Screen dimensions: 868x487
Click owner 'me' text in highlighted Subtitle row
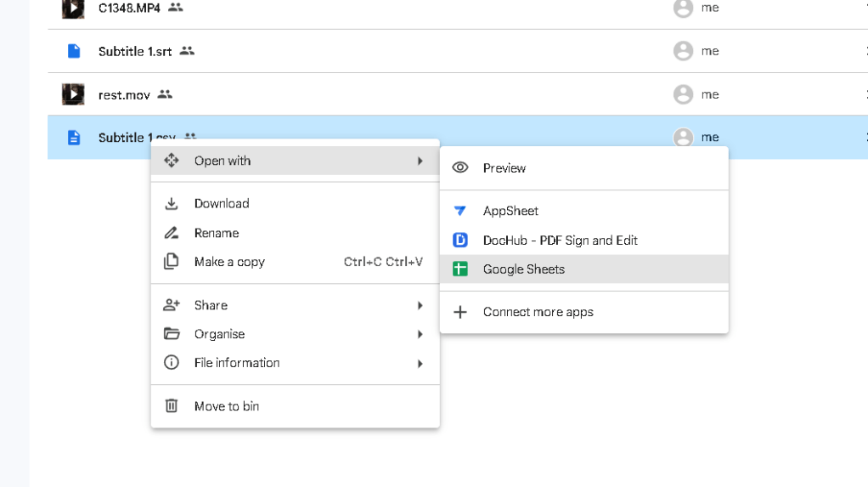[x=710, y=138]
